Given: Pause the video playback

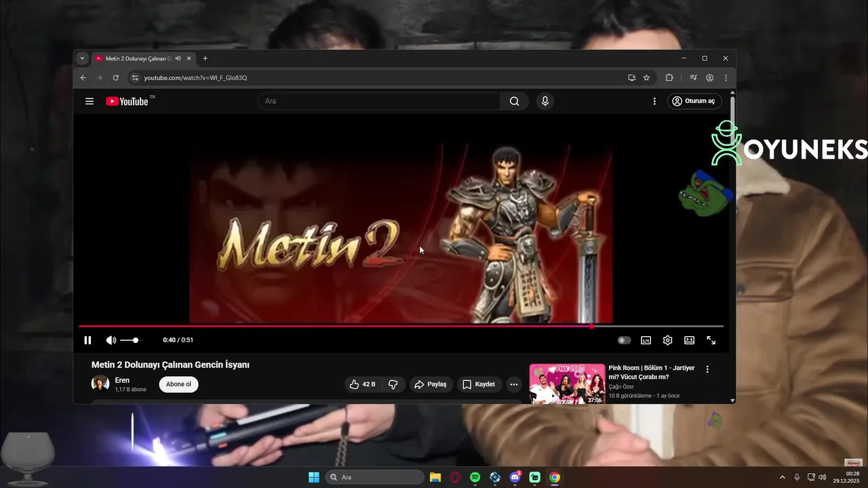Looking at the screenshot, I should tap(87, 340).
